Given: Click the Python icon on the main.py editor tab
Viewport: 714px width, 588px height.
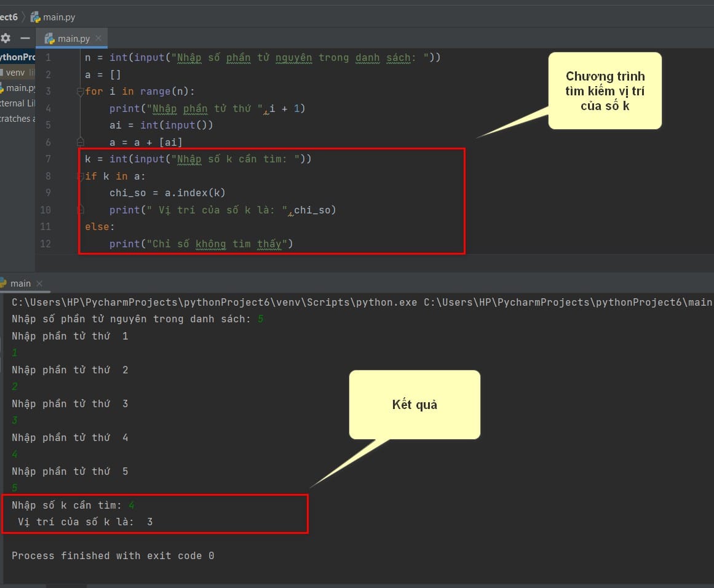Looking at the screenshot, I should coord(50,39).
